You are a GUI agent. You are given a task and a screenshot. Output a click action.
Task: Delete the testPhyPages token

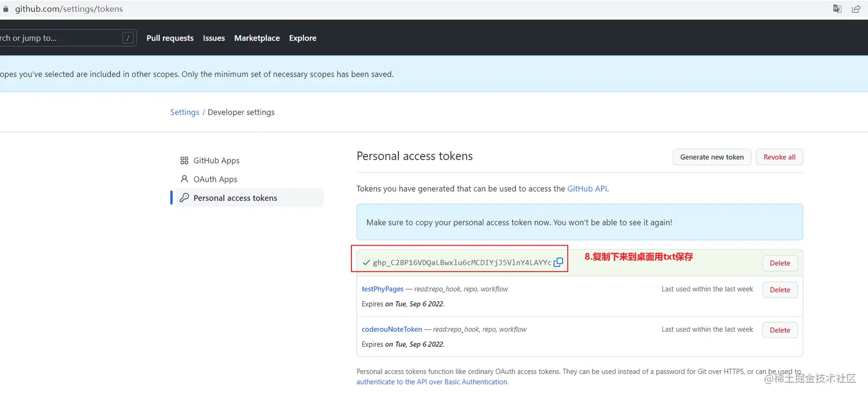(x=780, y=290)
